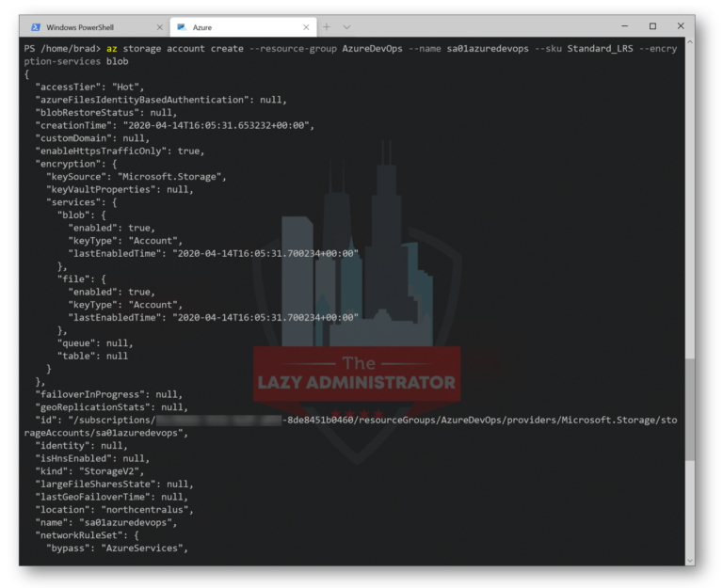
Task: Click the "table": null line
Action: pyautogui.click(x=92, y=357)
